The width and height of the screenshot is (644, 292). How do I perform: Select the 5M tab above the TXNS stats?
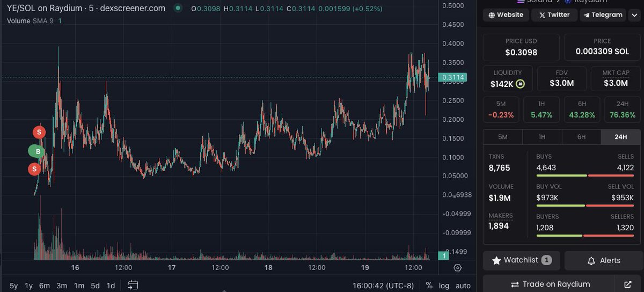tap(502, 137)
